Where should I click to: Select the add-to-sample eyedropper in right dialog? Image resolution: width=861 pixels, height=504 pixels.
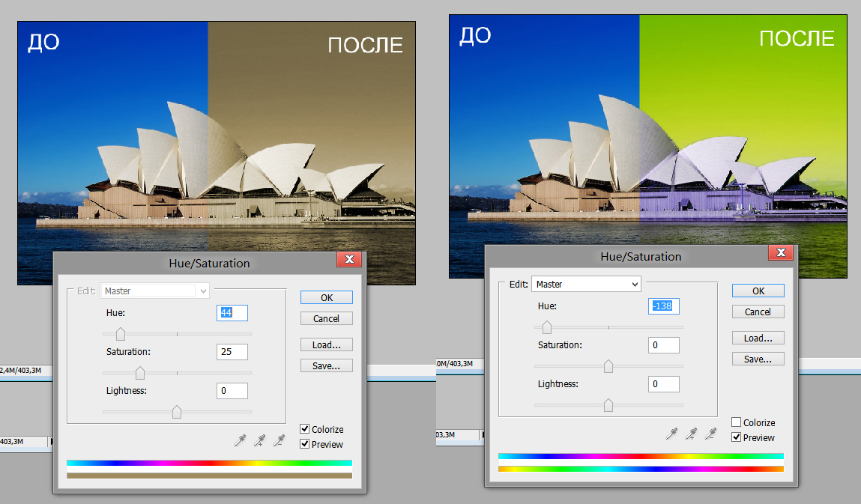tap(692, 434)
